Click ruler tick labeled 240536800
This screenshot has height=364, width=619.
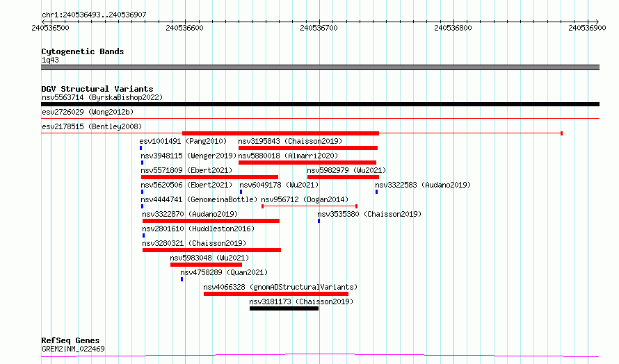(453, 28)
